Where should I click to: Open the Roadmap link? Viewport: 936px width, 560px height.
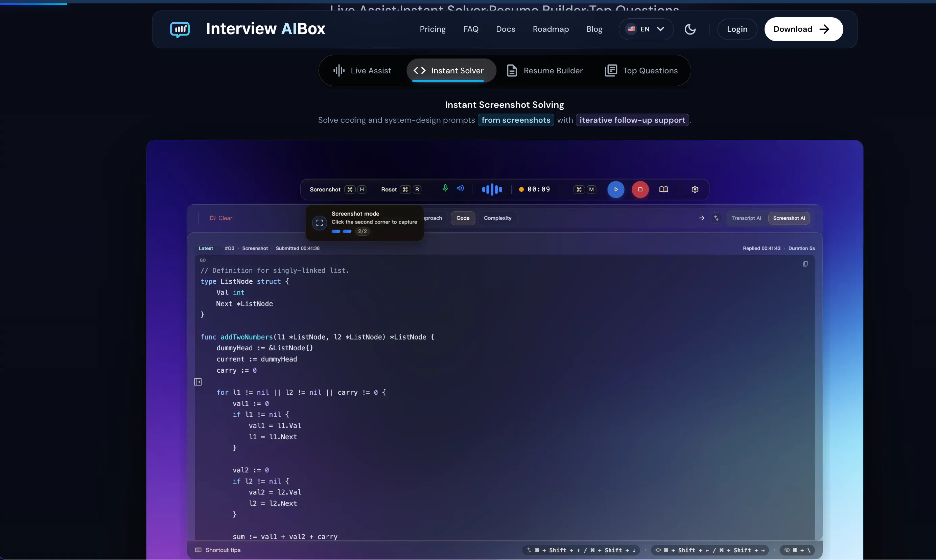coord(551,29)
